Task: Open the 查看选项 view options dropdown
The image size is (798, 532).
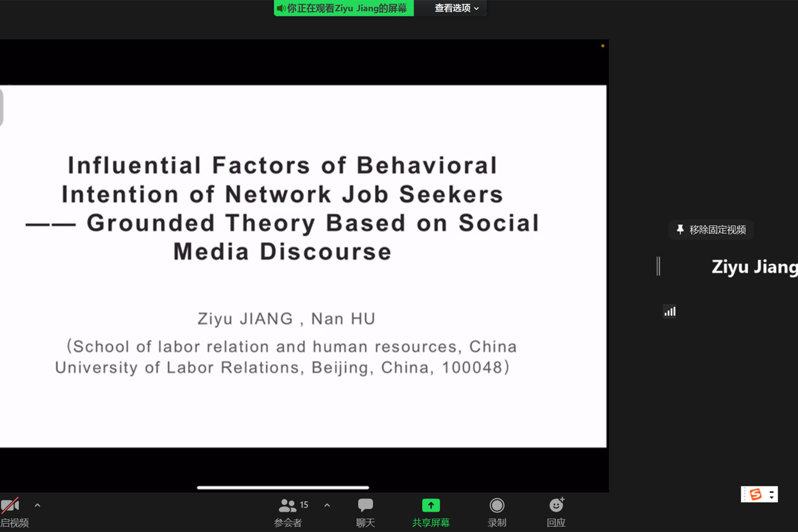Action: click(x=456, y=8)
